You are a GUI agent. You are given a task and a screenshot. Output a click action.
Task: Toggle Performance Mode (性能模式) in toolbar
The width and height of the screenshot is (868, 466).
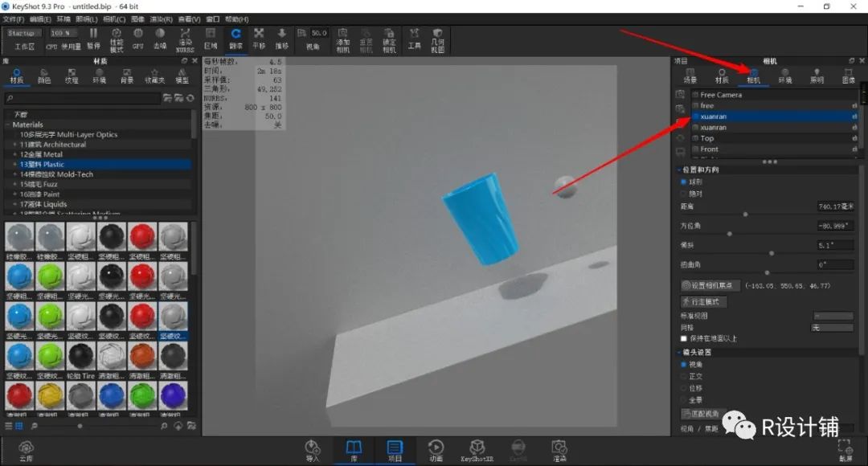(x=117, y=40)
